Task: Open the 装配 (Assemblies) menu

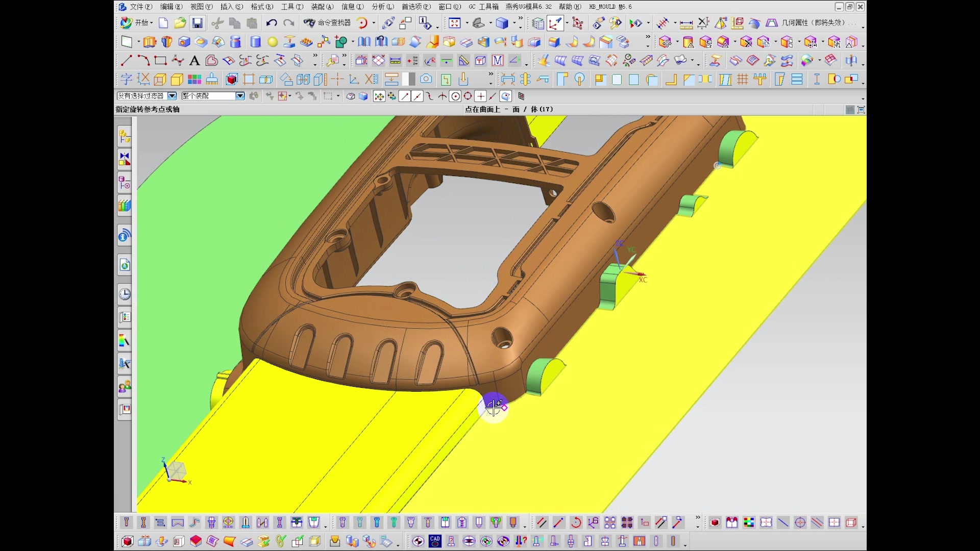Action: 322,7
